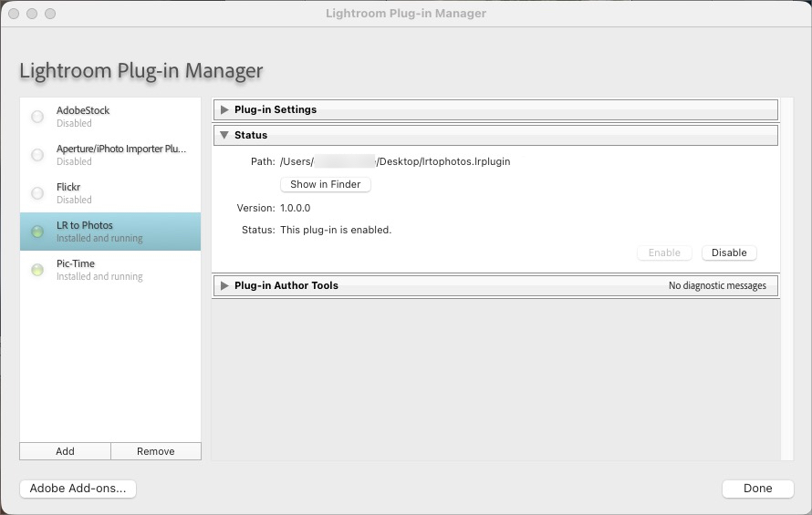
Task: Expand the Plug-in Settings section
Action: point(224,109)
